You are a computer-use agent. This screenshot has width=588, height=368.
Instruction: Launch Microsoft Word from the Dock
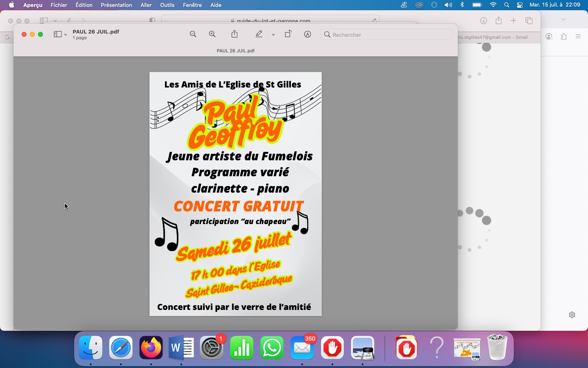[x=181, y=348]
